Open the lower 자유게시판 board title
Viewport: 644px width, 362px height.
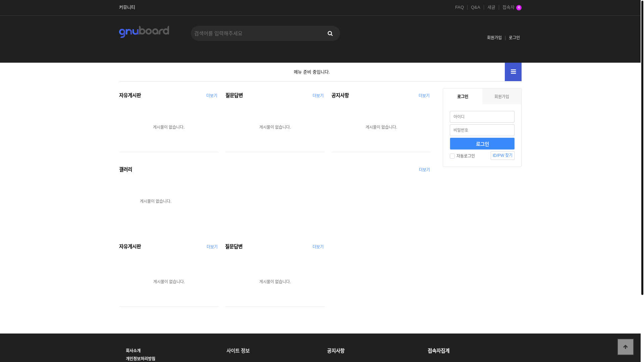coord(130,247)
